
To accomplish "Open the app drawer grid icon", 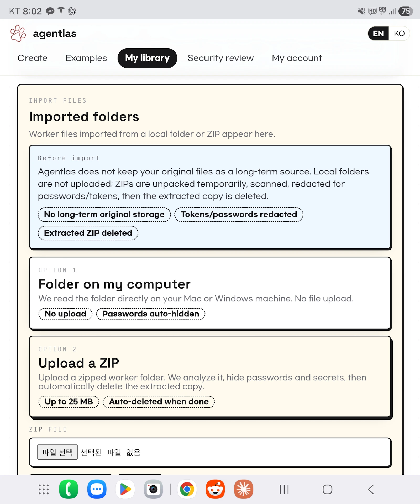I will [44, 489].
